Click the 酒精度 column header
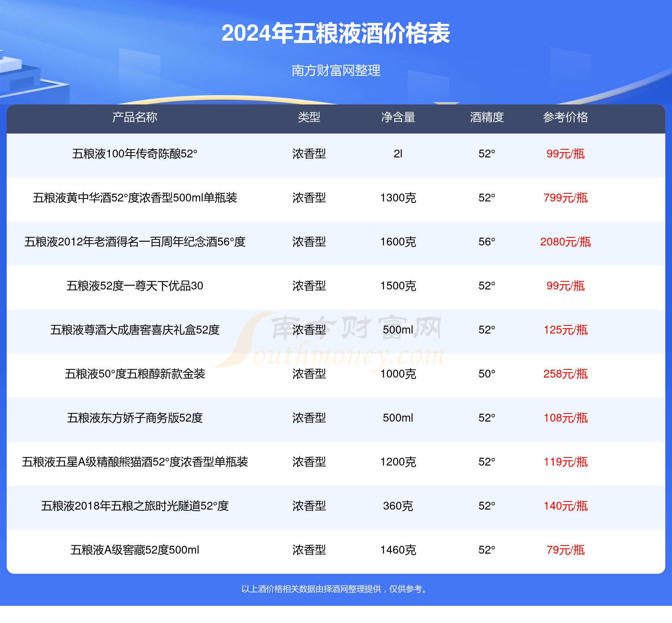 coord(487,117)
